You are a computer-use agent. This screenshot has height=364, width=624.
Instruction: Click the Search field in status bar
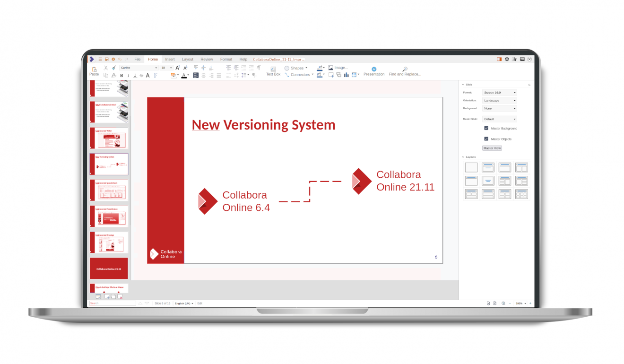click(113, 303)
